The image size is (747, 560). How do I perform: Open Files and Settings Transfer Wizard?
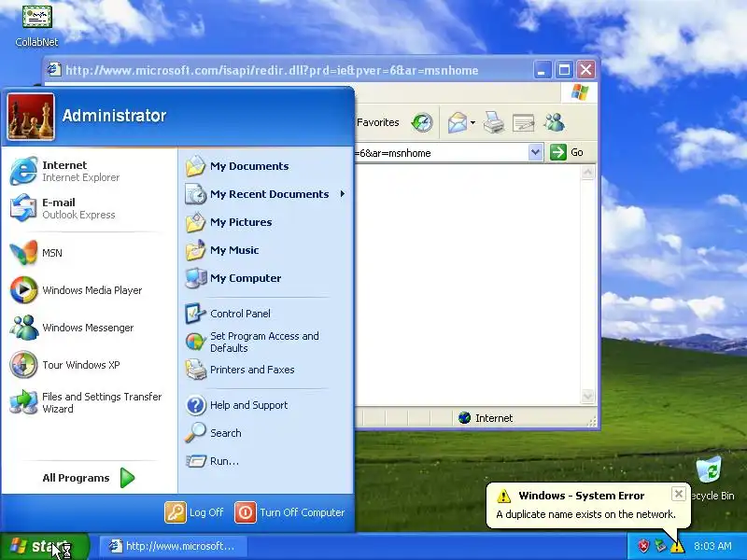pos(89,402)
